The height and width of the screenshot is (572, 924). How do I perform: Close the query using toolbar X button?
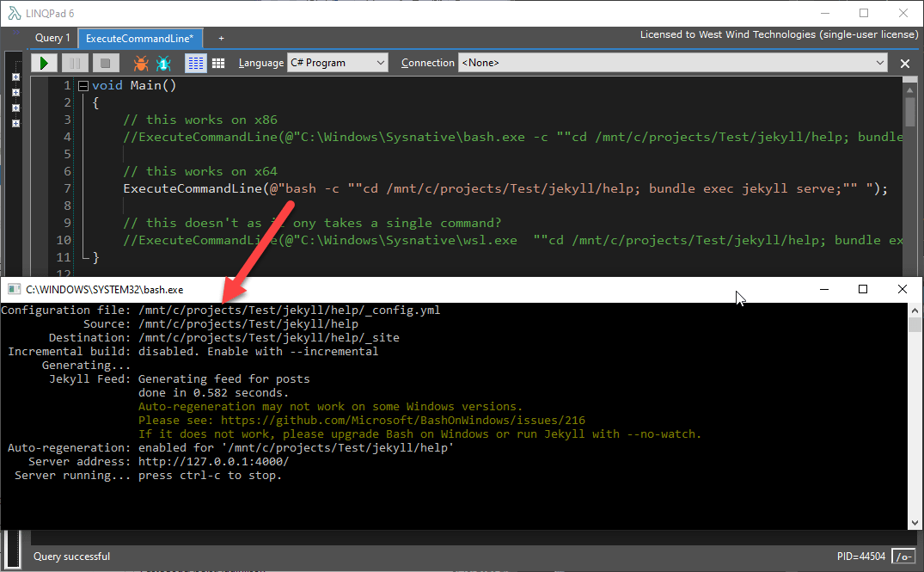[904, 64]
